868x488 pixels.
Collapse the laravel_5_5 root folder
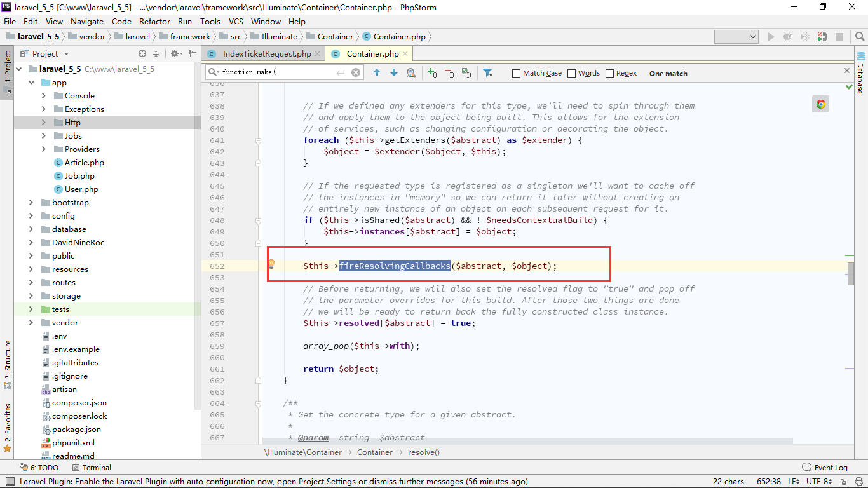click(x=19, y=69)
